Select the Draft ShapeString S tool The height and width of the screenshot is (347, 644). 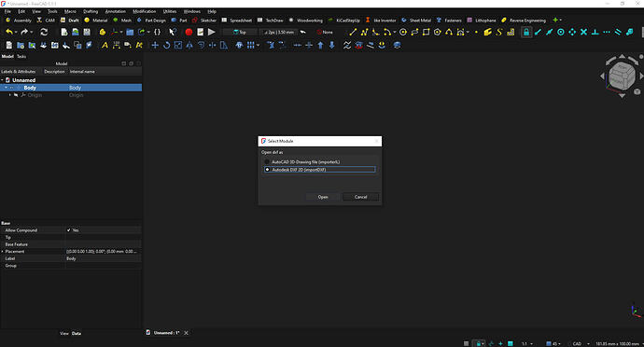tap(499, 32)
